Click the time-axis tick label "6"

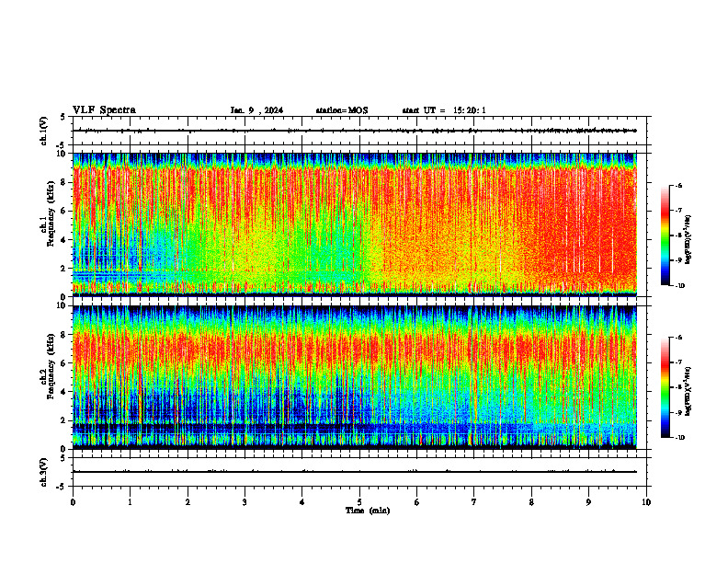coord(417,502)
